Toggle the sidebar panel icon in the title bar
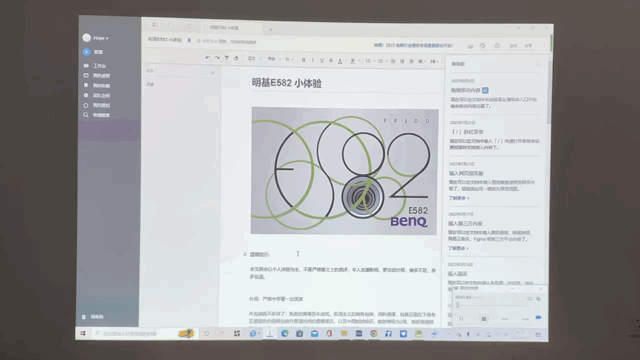 pyautogui.click(x=155, y=25)
